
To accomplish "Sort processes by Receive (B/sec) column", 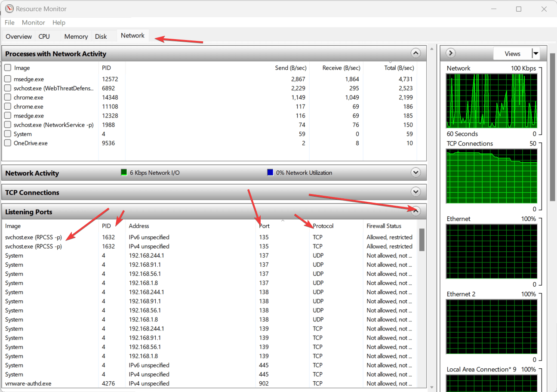I will (342, 68).
